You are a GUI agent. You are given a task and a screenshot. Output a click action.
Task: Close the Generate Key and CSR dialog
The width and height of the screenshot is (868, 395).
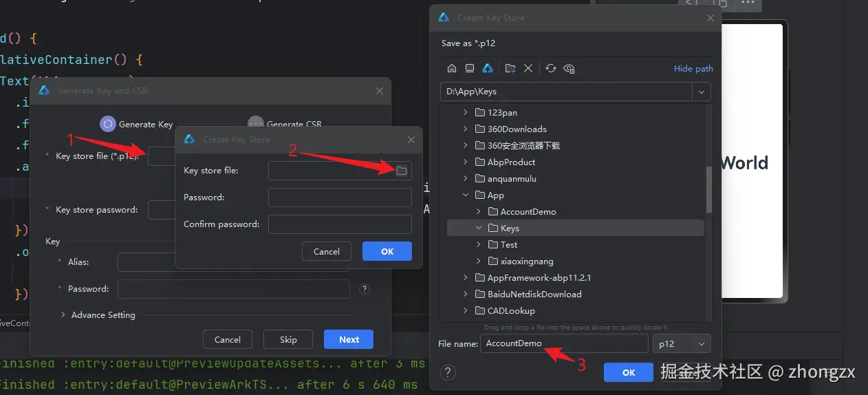click(380, 91)
